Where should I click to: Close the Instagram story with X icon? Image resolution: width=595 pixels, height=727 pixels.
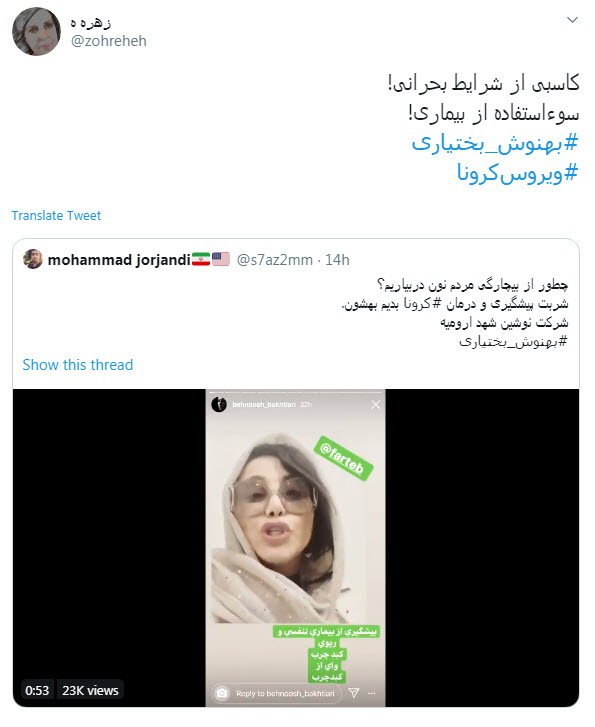[x=376, y=404]
